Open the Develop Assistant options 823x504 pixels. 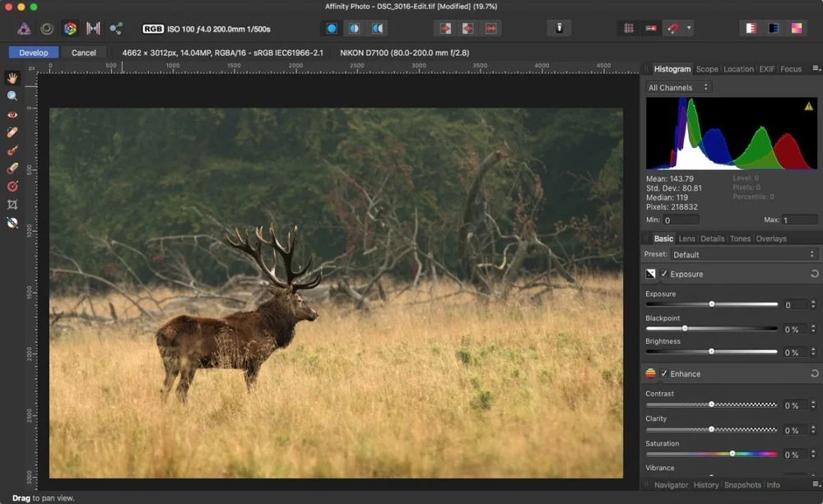pos(559,27)
